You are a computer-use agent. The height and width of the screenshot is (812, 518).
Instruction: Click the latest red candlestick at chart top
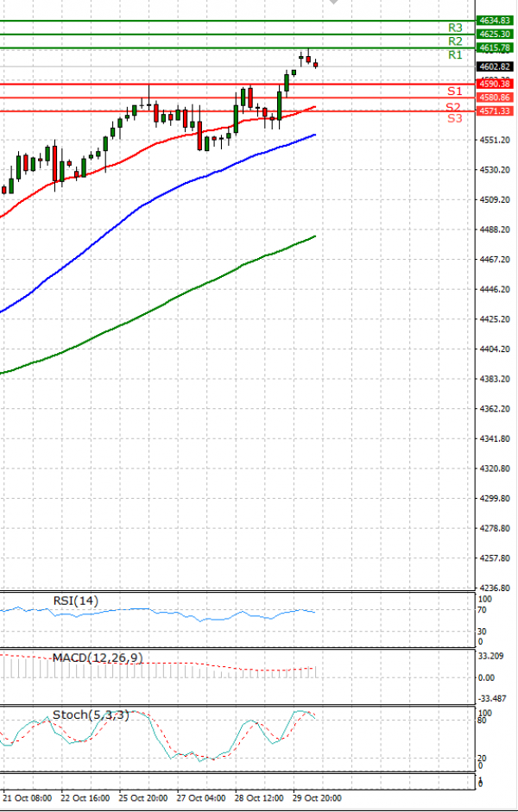coord(315,64)
